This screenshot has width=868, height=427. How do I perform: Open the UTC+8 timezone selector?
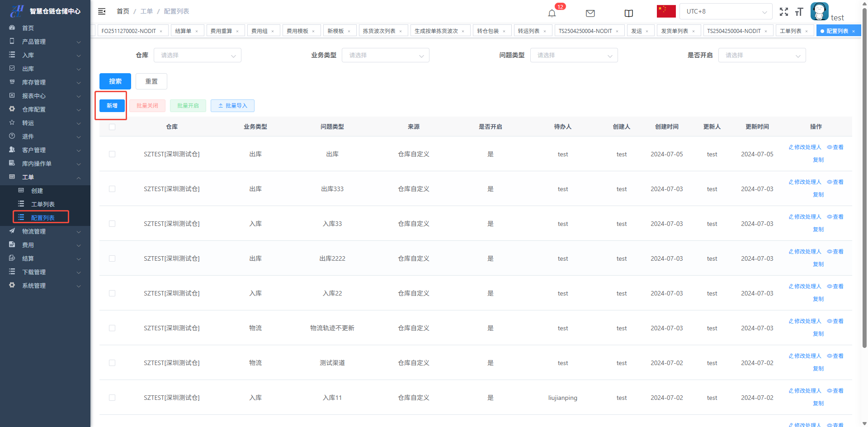point(726,11)
